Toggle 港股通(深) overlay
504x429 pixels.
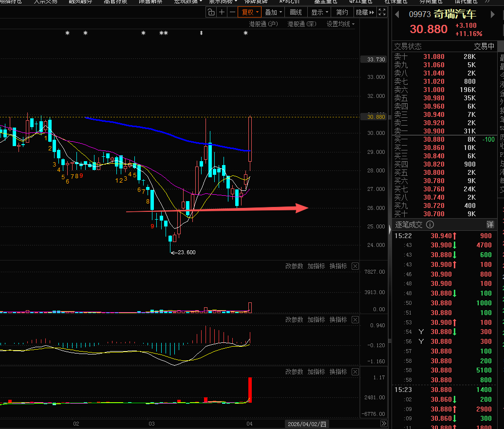click(x=302, y=24)
